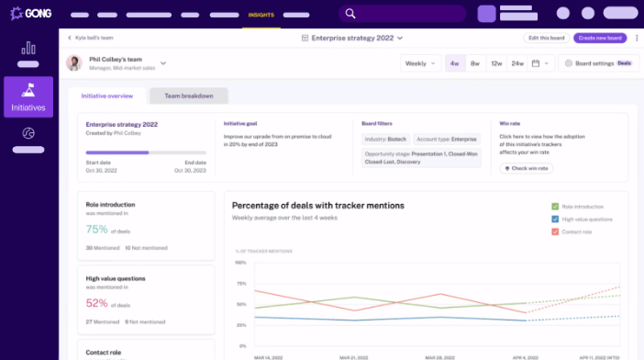The height and width of the screenshot is (360, 644).
Task: Select the 24w time range
Action: click(x=517, y=63)
